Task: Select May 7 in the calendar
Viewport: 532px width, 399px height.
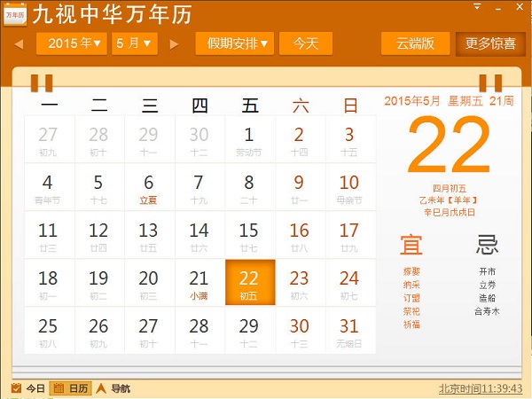Action: pyautogui.click(x=199, y=187)
